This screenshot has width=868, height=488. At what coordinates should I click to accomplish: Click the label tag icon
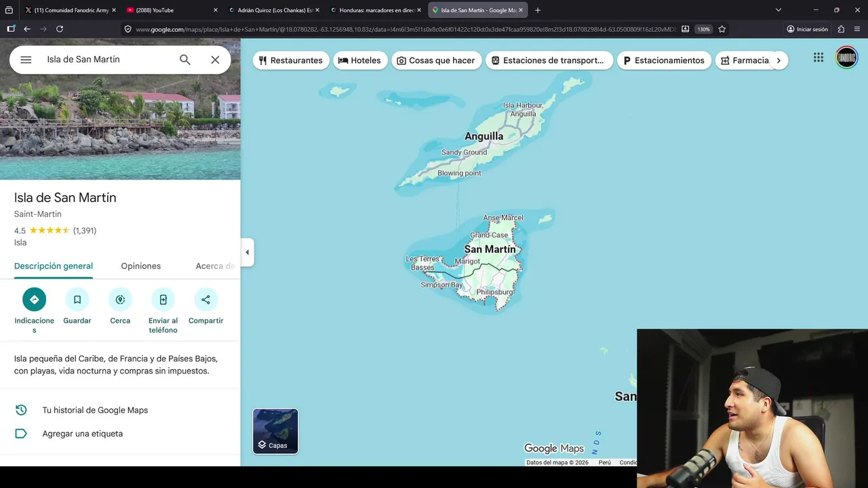pyautogui.click(x=21, y=434)
